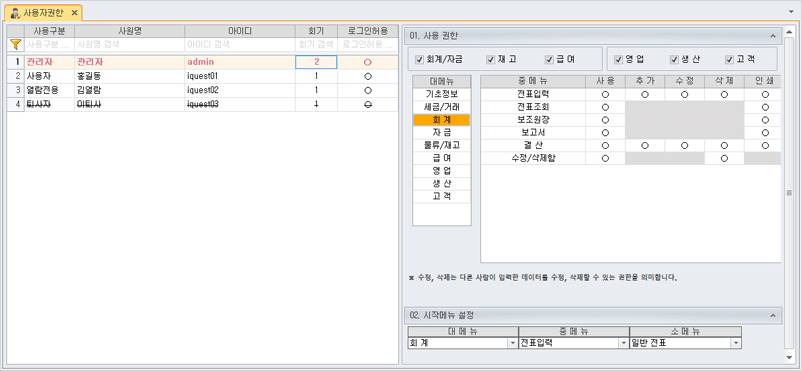Select the iquest02 ID cell
Screen dimensions: 802x371
[240, 90]
